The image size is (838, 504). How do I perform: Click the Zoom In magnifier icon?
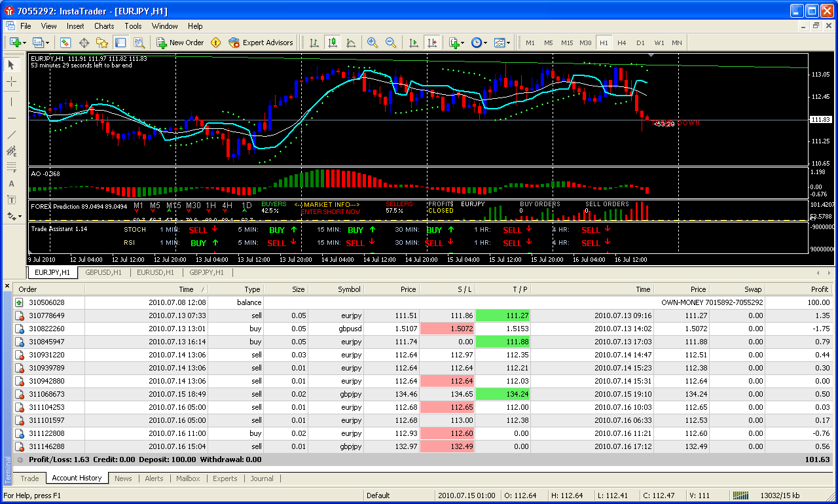pyautogui.click(x=373, y=43)
